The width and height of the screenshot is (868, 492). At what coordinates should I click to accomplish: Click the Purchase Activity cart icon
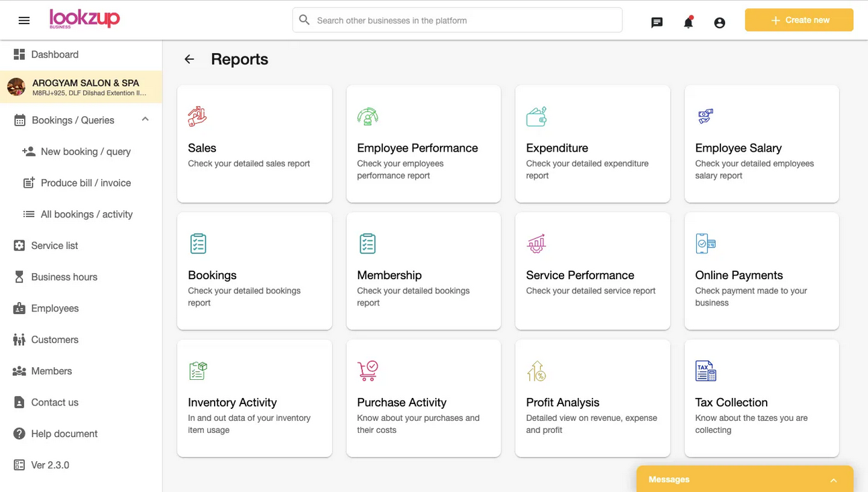point(368,371)
